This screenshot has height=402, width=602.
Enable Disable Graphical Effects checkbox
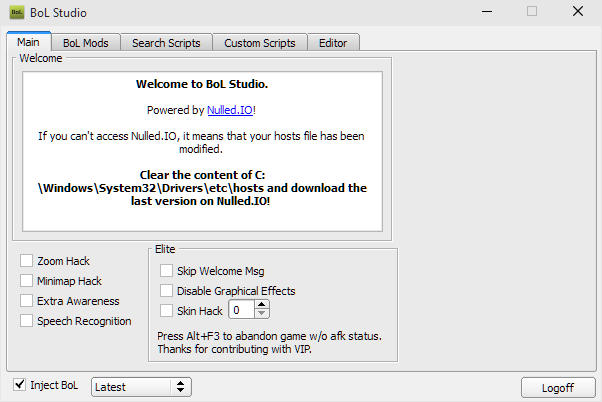(x=166, y=290)
